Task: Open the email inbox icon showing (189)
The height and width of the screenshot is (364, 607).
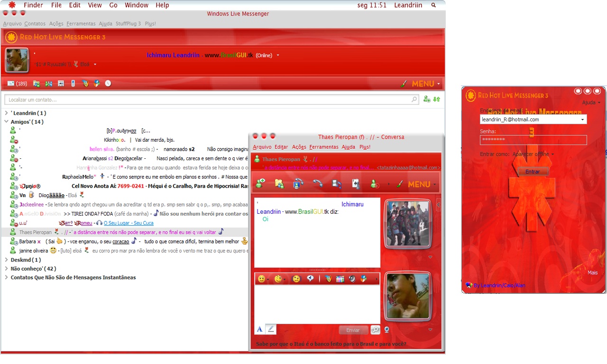Action: click(x=17, y=83)
